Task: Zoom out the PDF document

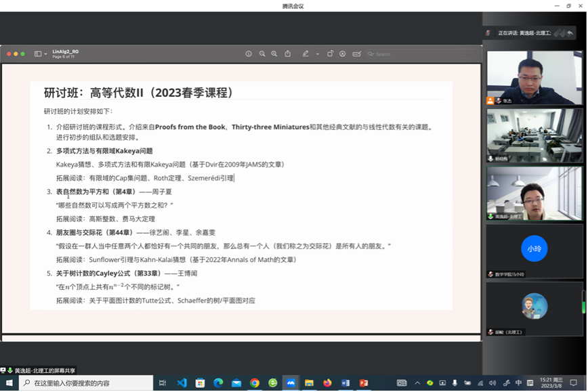Action: click(262, 54)
